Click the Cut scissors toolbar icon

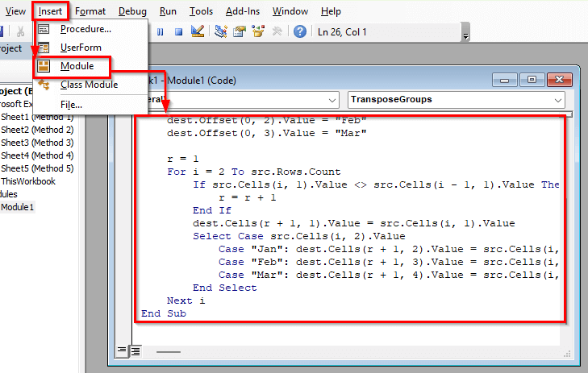click(20, 32)
